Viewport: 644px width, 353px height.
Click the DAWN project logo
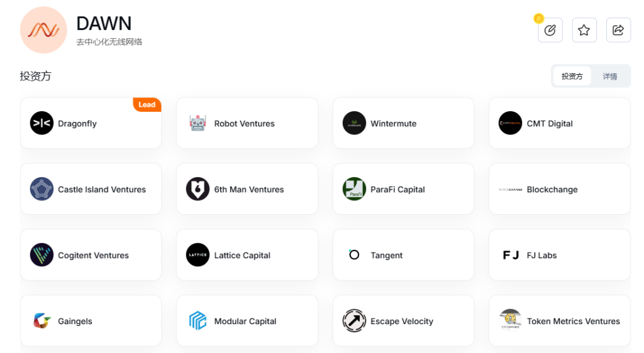click(43, 30)
